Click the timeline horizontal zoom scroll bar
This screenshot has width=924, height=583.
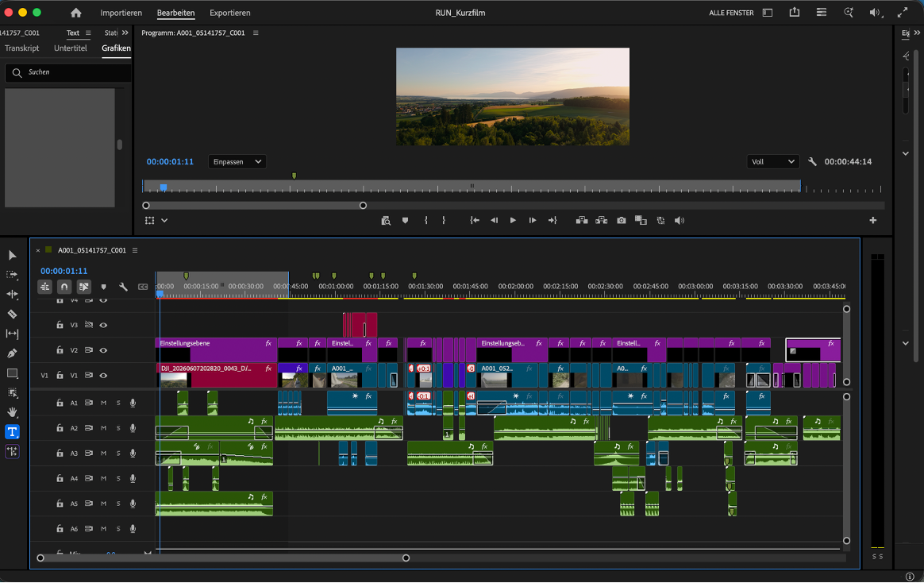click(x=223, y=558)
